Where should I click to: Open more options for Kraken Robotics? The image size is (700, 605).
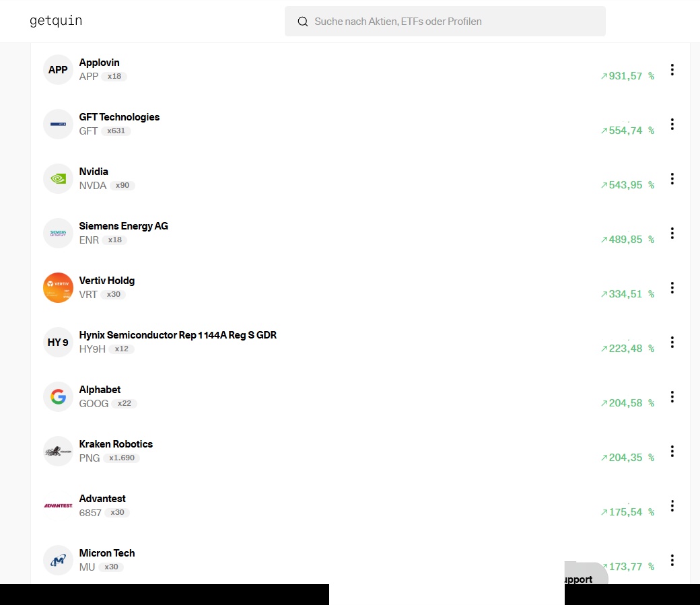coord(672,452)
